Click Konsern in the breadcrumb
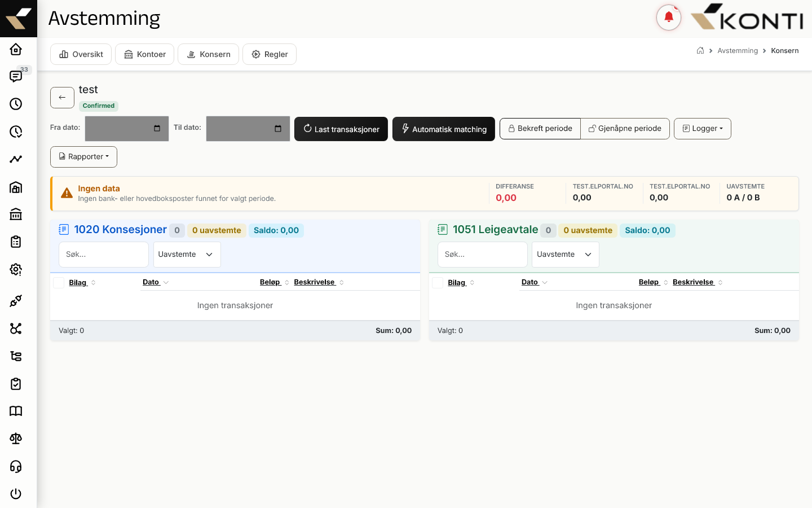 point(785,51)
